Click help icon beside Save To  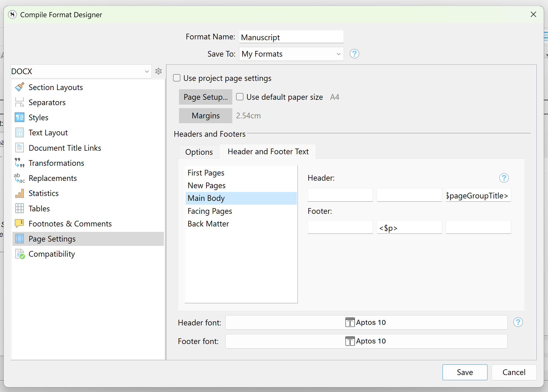click(354, 54)
